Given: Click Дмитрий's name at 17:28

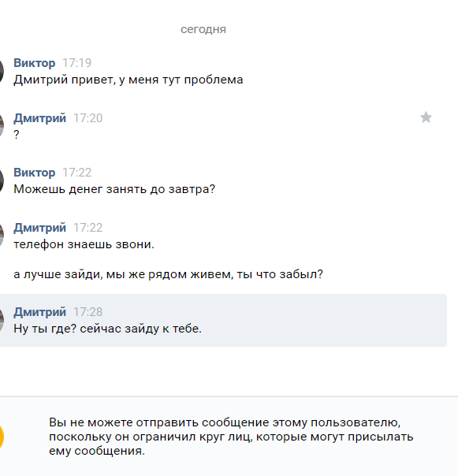Looking at the screenshot, I should (x=39, y=312).
